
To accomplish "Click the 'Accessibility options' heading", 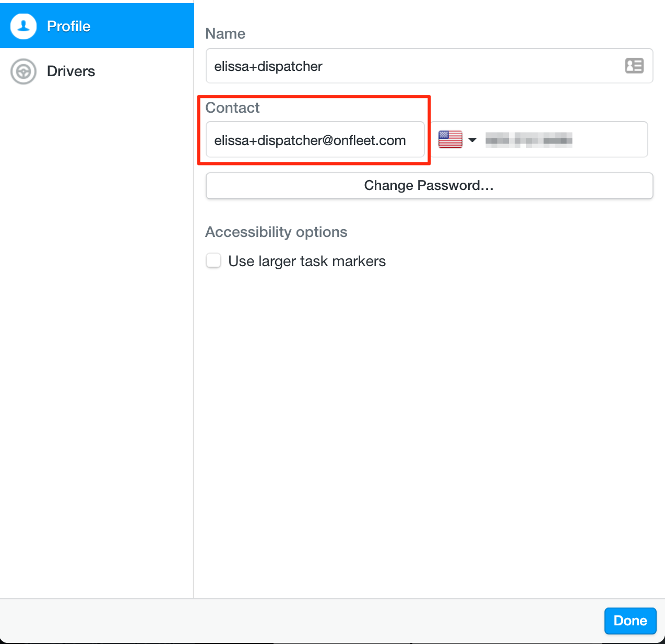I will click(x=276, y=232).
